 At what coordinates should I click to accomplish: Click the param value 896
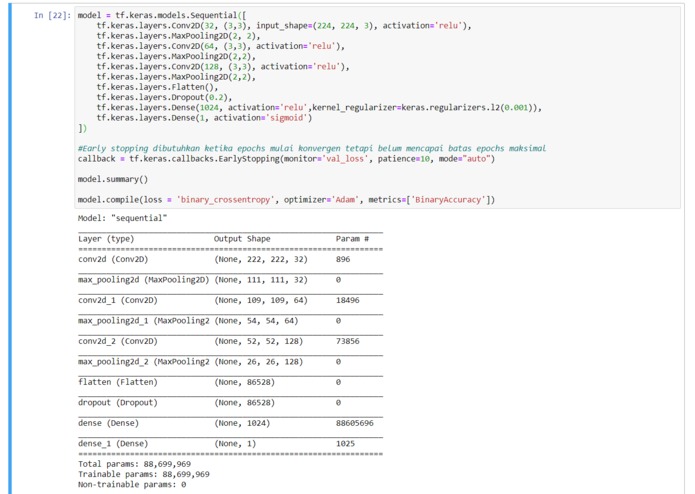point(343,259)
